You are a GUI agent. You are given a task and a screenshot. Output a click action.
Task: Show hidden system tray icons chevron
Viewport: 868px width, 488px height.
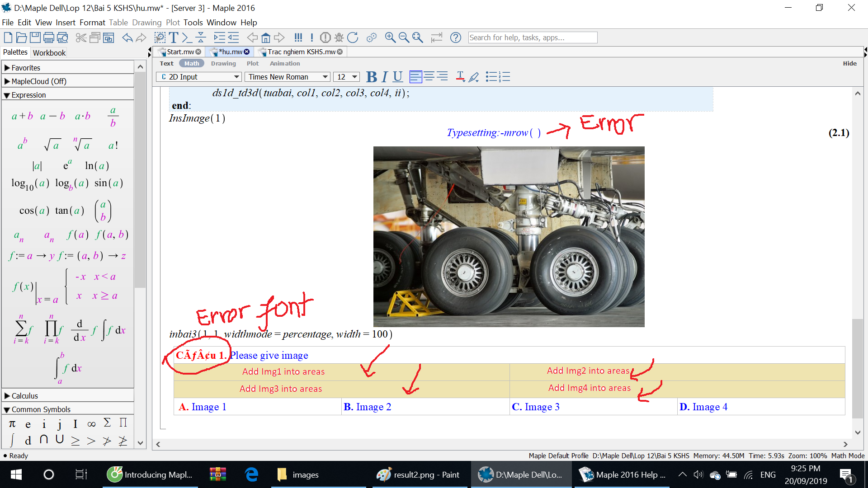(683, 474)
